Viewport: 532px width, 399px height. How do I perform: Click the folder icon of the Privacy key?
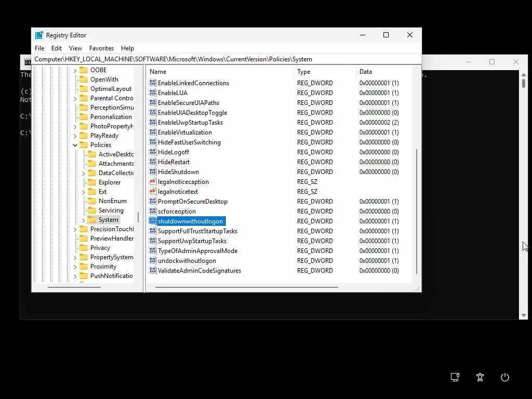[x=84, y=248]
